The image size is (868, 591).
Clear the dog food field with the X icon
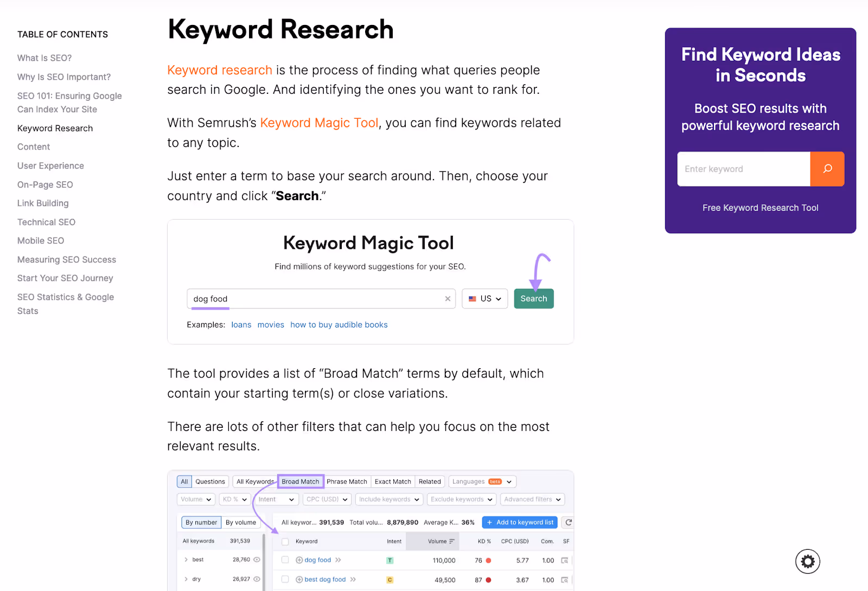(448, 299)
